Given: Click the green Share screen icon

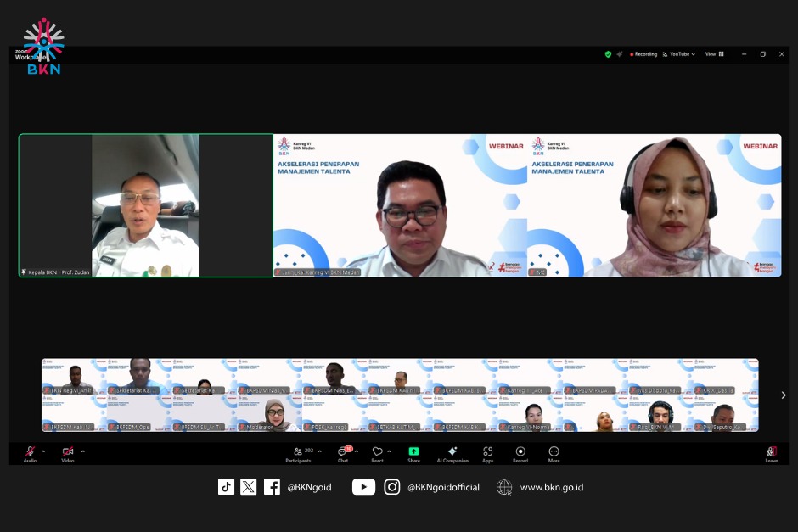Looking at the screenshot, I should [413, 453].
